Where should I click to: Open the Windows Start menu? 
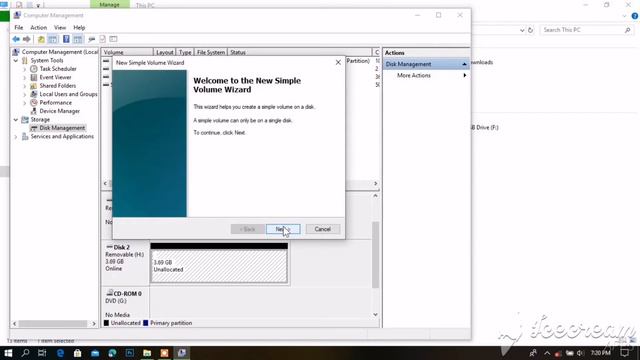(x=8, y=353)
